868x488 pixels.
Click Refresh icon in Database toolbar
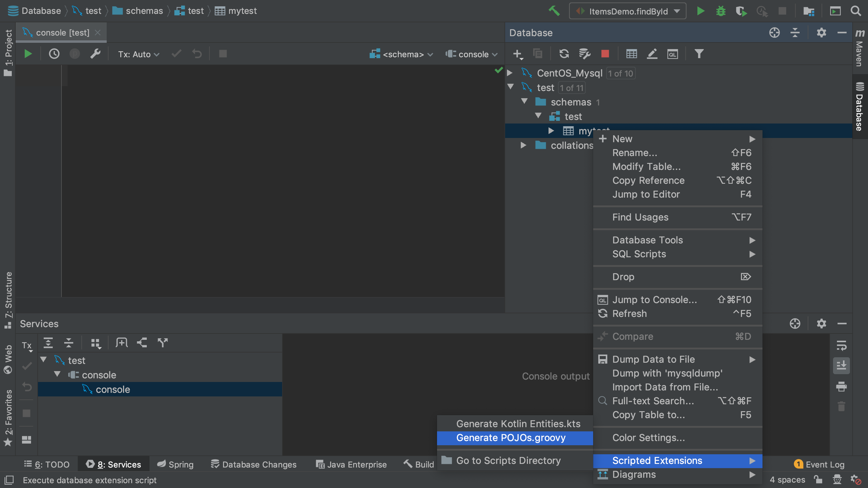coord(564,54)
